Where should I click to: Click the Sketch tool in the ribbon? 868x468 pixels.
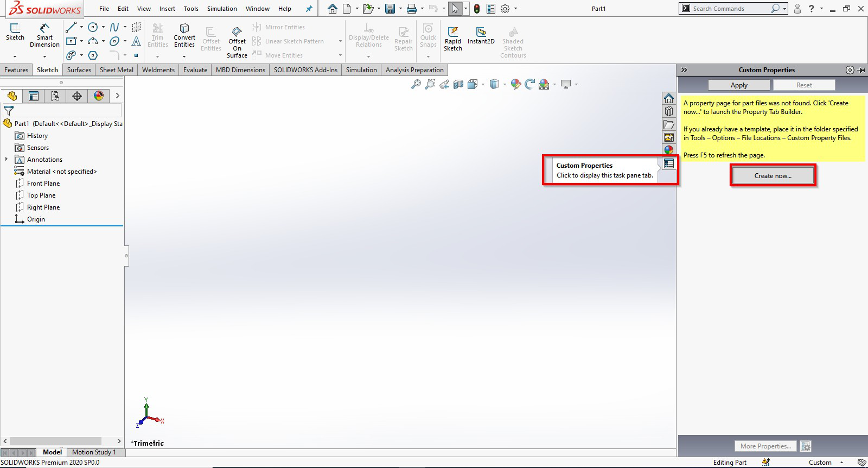tap(15, 32)
